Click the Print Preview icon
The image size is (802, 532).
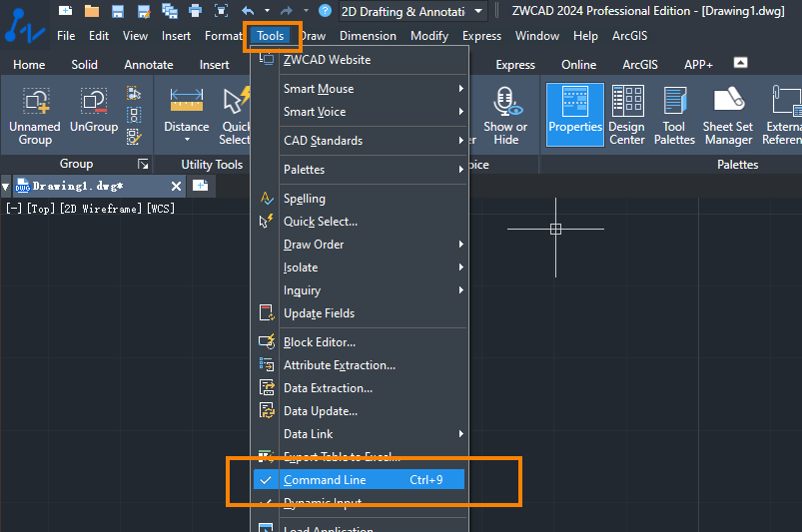point(221,11)
